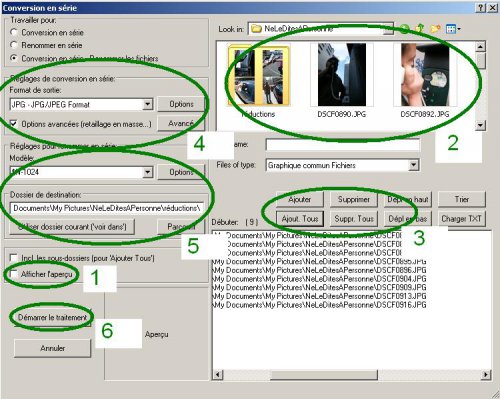Viewport: 500px width, 399px height.
Task: Click file list horizontal scrollbar left arrow
Action: tap(218, 375)
